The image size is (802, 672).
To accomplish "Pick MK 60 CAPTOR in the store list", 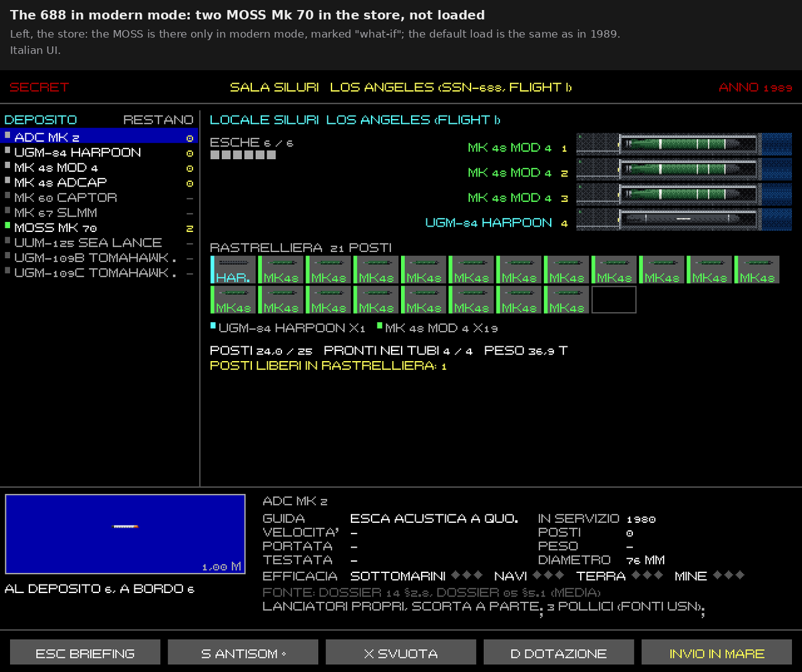I will pyautogui.click(x=99, y=197).
